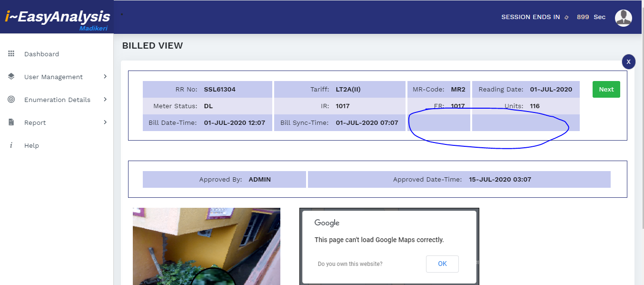Click the RR No value SSL61304

tap(220, 89)
